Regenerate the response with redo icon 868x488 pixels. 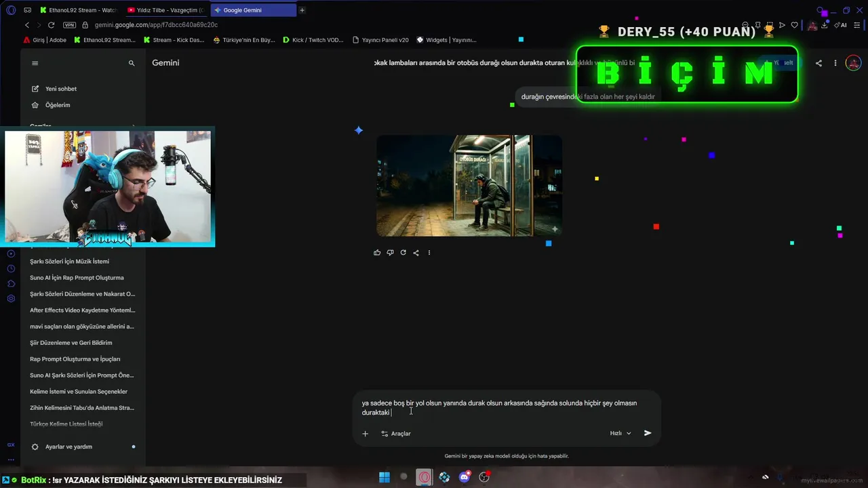[403, 253]
